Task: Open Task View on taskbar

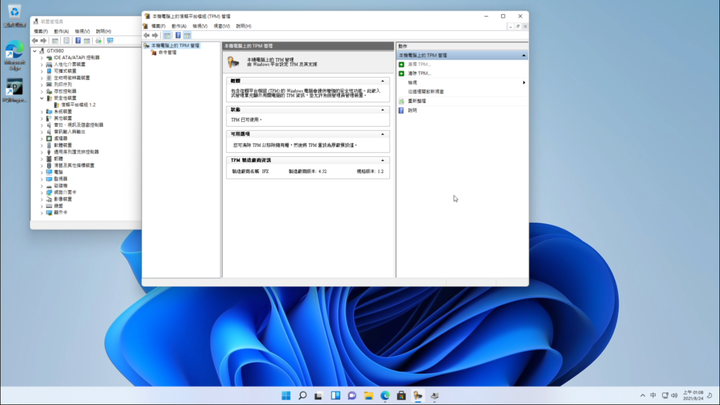Action: click(x=319, y=395)
